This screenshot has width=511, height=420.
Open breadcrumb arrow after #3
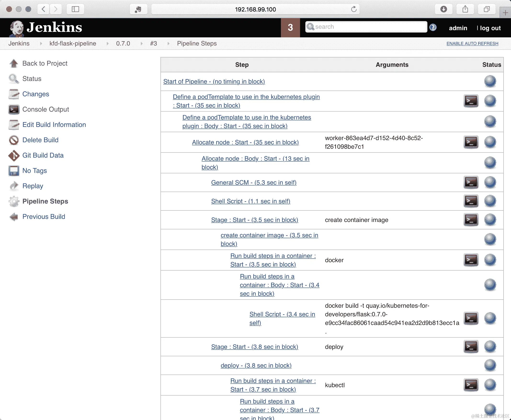pyautogui.click(x=168, y=44)
